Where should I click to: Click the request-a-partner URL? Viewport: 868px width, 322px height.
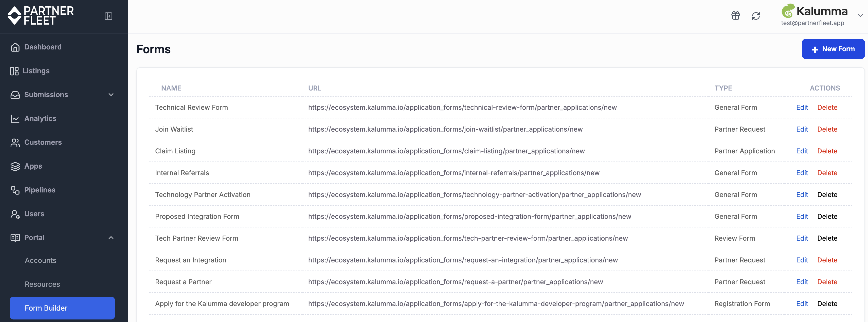tap(456, 282)
